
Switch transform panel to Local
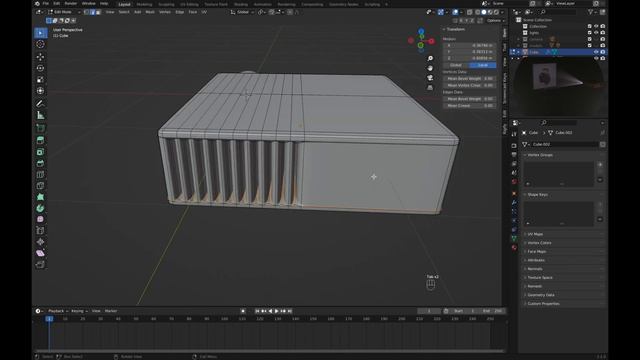pyautogui.click(x=483, y=65)
